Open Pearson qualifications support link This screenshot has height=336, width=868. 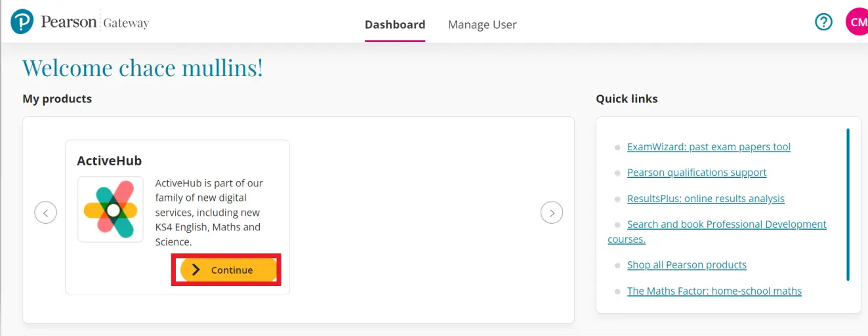click(697, 173)
